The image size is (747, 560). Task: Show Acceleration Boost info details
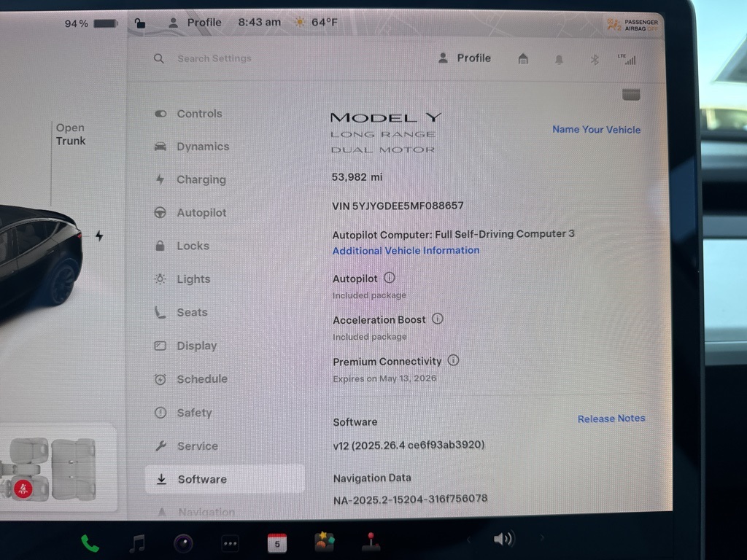click(438, 319)
